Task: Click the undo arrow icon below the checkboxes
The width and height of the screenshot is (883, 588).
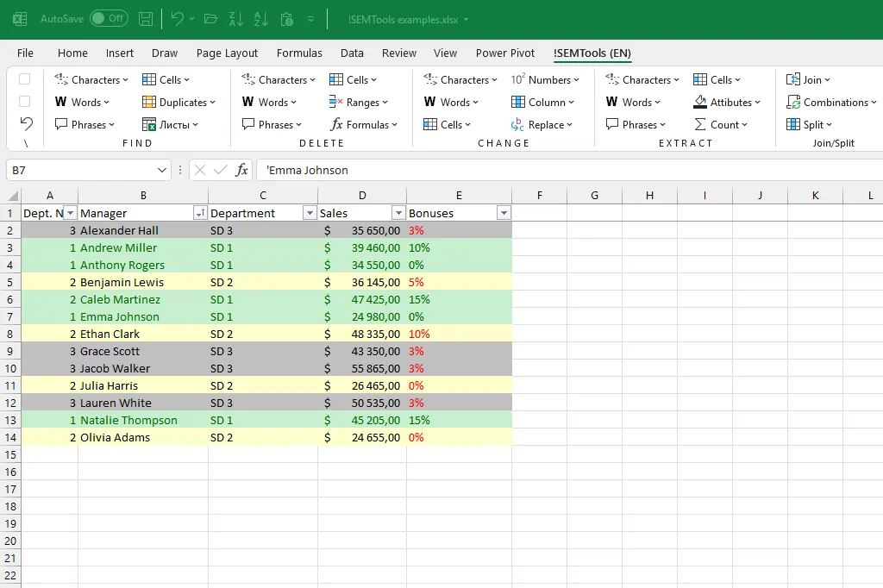Action: tap(26, 123)
